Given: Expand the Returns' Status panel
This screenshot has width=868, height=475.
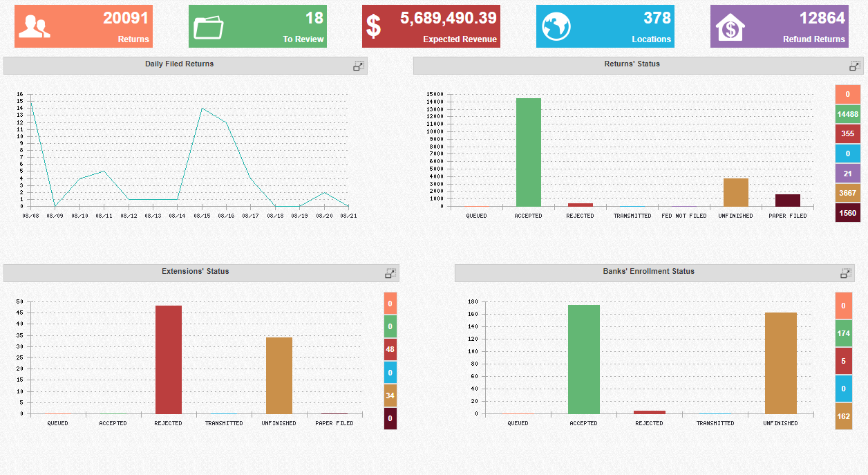Looking at the screenshot, I should click(855, 66).
